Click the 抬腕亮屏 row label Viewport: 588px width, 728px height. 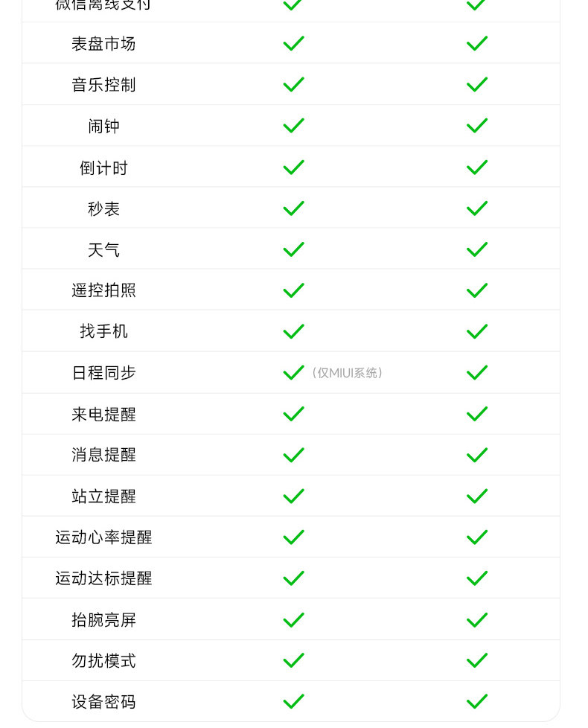(x=103, y=620)
